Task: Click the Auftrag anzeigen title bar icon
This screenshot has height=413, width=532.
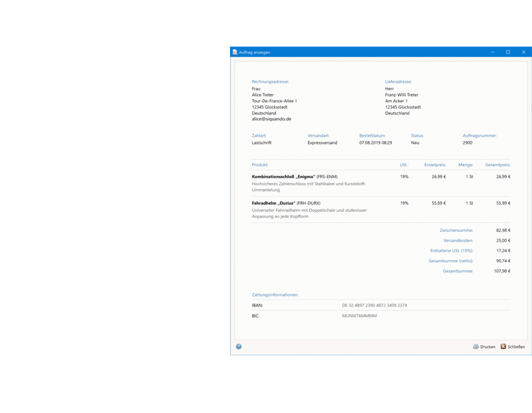Action: (x=235, y=52)
